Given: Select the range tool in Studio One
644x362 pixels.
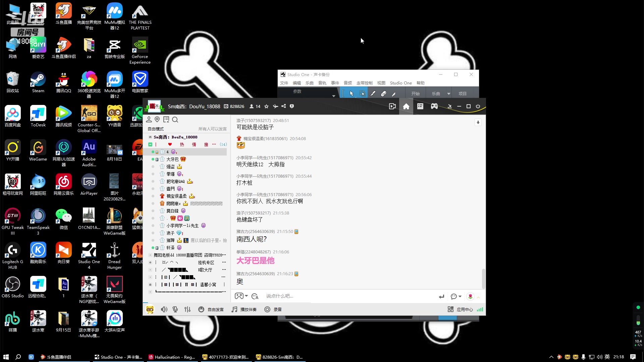Looking at the screenshot, I should point(362,94).
